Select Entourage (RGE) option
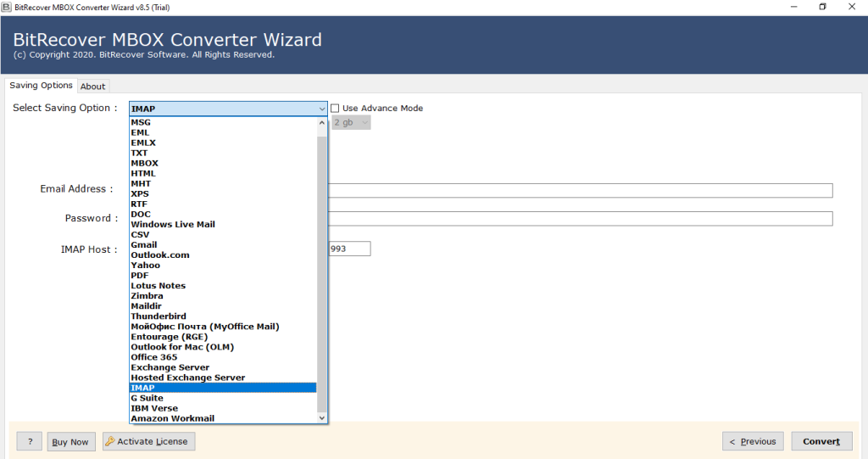This screenshot has height=459, width=868. 223,337
